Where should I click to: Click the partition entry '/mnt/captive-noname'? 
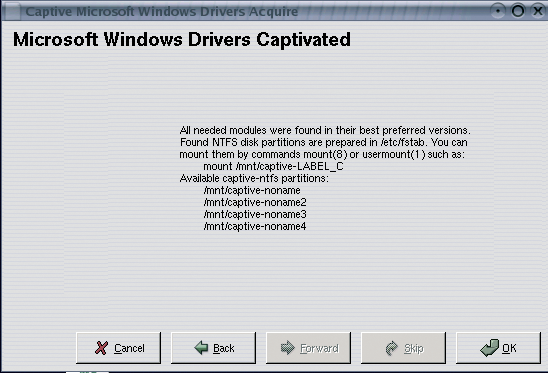coord(252,190)
